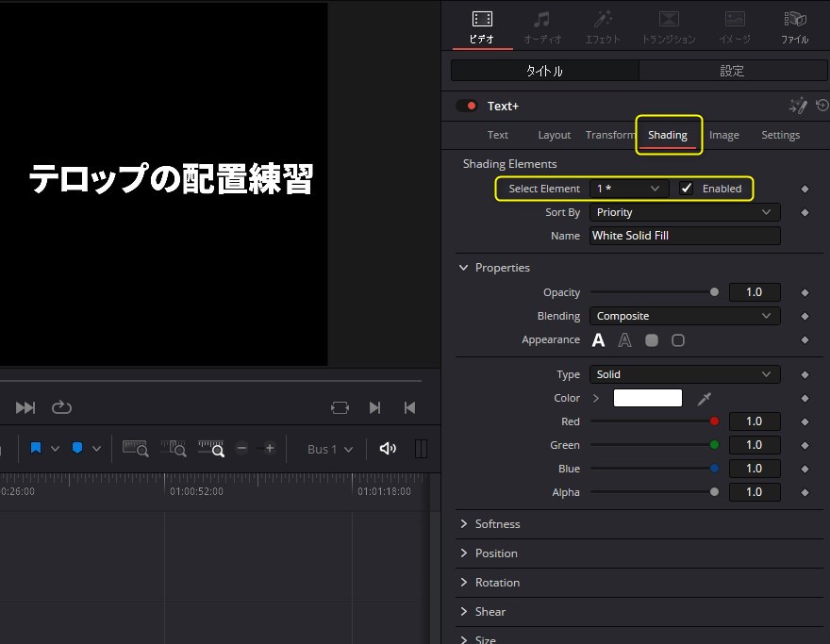The image size is (830, 644).
Task: Open the Bus 1 dropdown
Action: [330, 449]
